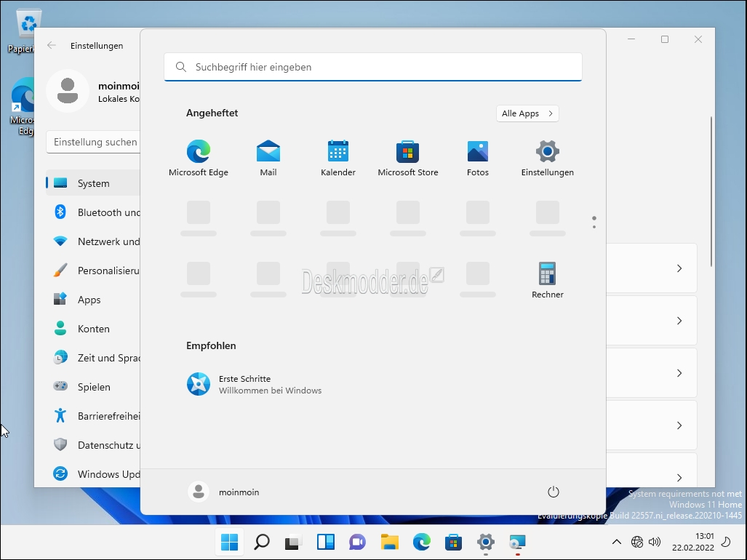Click the Einstellung suchen search field

(x=93, y=142)
